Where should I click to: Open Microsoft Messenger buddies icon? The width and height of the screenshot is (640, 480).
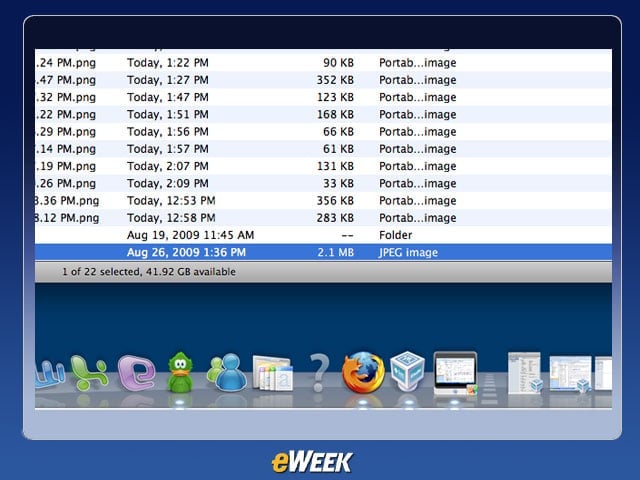coord(227,372)
